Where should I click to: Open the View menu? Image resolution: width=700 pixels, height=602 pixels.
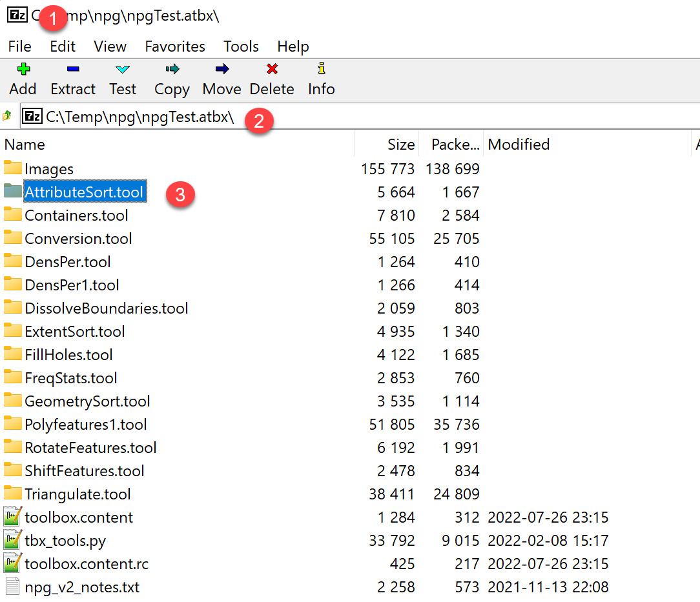coord(109,46)
